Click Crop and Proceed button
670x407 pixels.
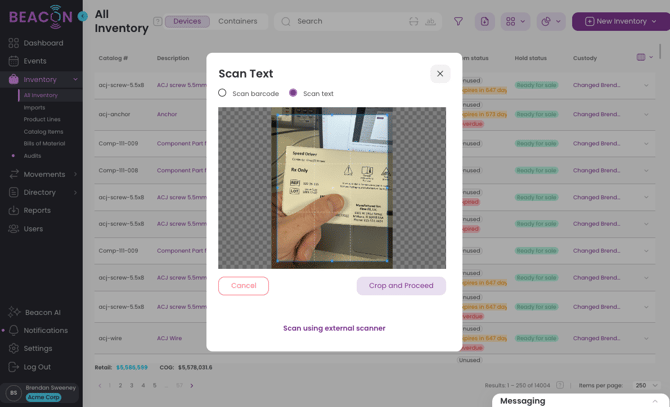401,286
